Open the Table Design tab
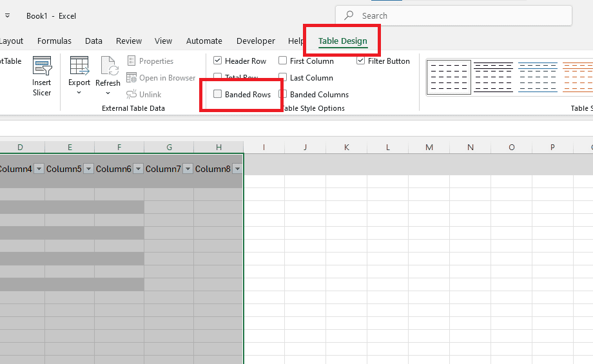Viewport: 593px width, 364px height. click(343, 41)
